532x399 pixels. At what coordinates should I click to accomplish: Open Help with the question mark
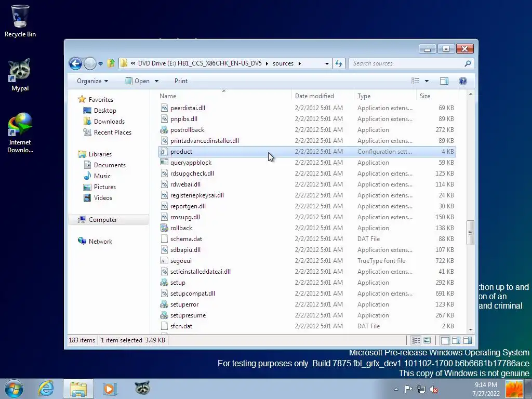click(463, 81)
